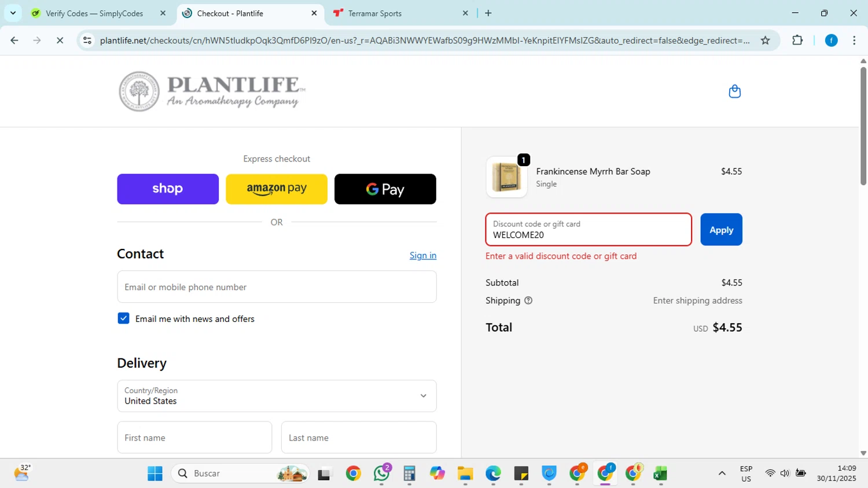Click the URL in the address bar
Image resolution: width=868 pixels, height=488 pixels.
click(x=425, y=41)
